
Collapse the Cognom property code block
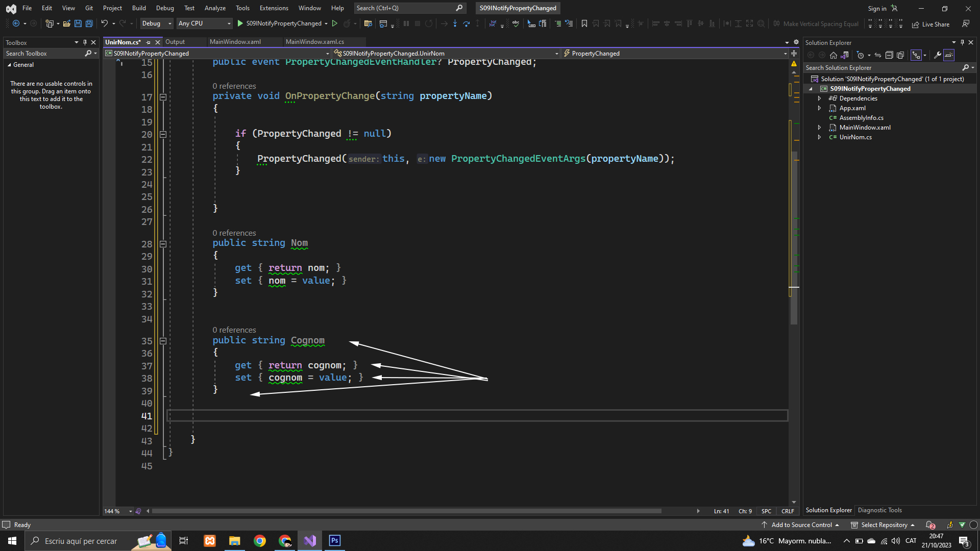163,341
